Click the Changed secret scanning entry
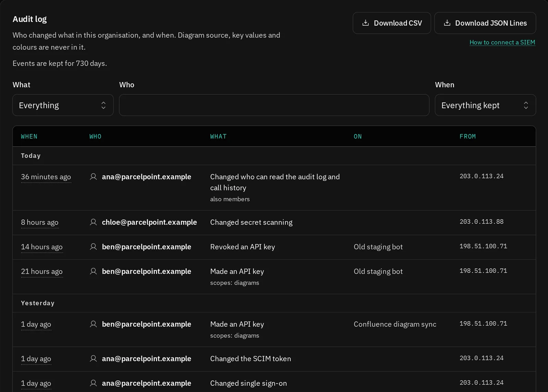Screen dimensions: 548x392 pos(251,222)
